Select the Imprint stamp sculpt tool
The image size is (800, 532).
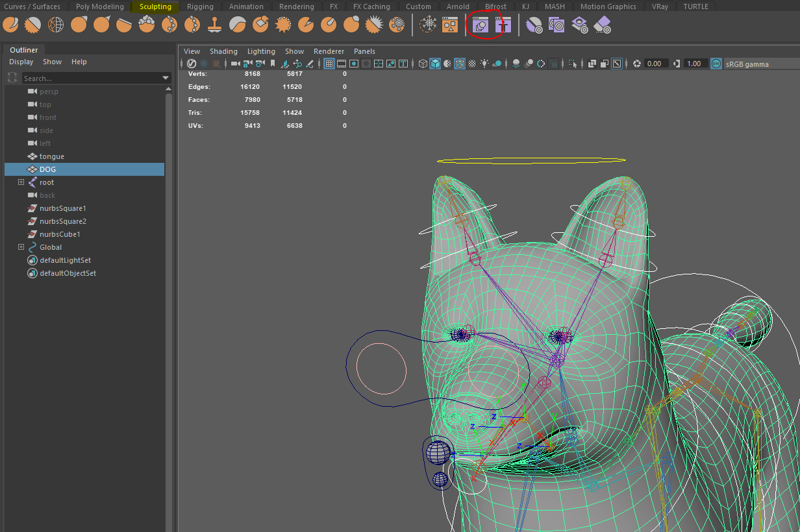[x=215, y=25]
